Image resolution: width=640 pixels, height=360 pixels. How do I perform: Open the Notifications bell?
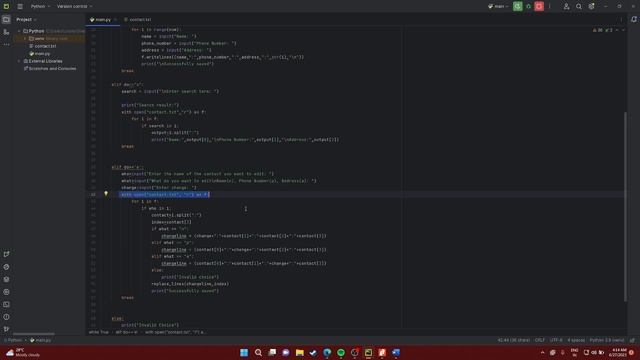point(634,19)
